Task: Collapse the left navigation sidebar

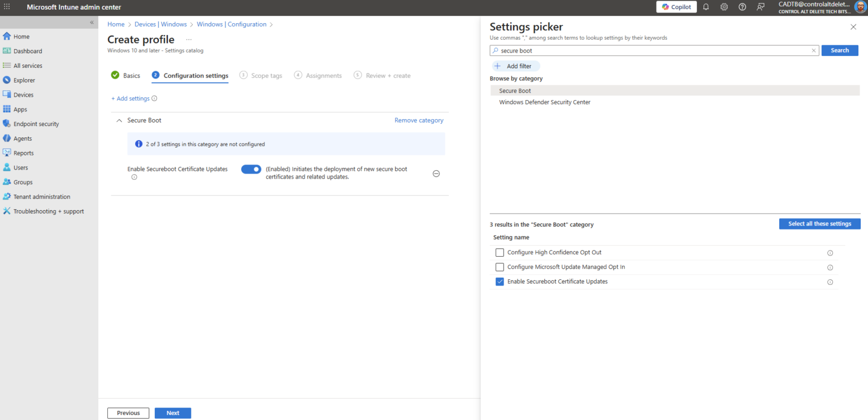Action: coord(92,22)
